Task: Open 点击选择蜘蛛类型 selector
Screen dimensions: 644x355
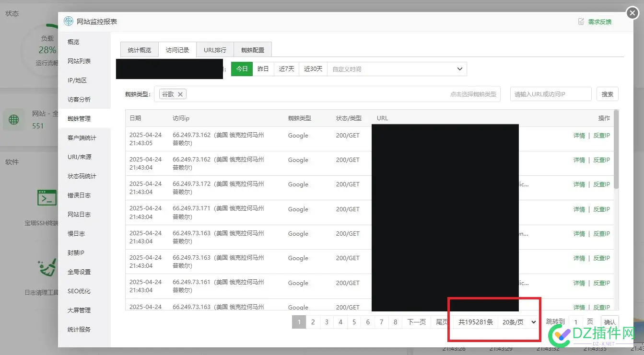Action: 474,94
